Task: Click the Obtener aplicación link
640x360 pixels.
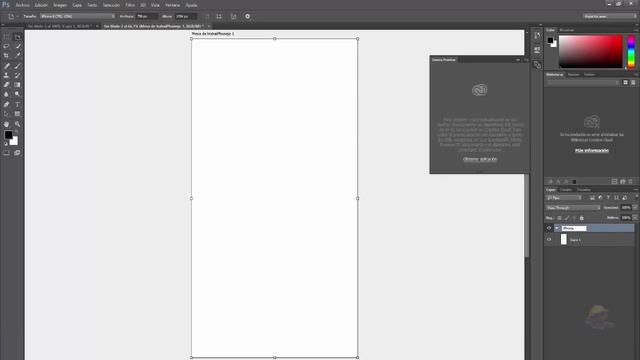Action: tap(480, 159)
